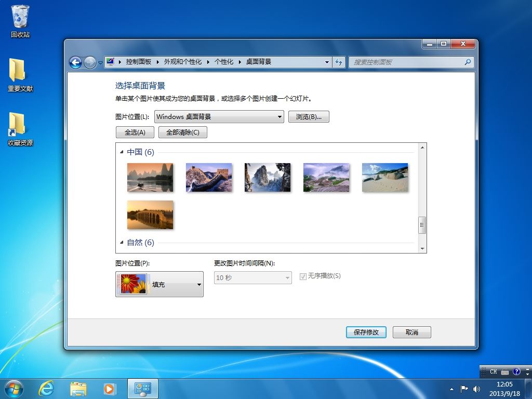Screen dimensions: 532x399
Task: Select the 收藏资源 shortcut folder
Action: (x=20, y=129)
